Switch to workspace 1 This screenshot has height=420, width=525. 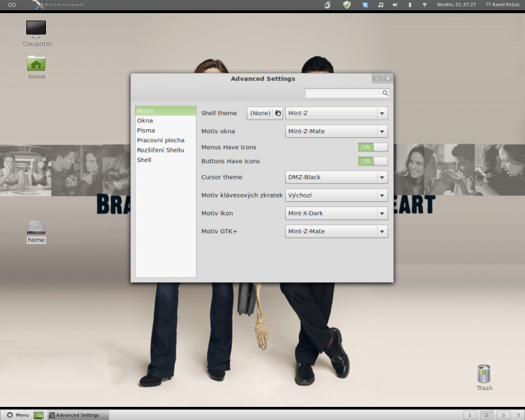tap(470, 416)
